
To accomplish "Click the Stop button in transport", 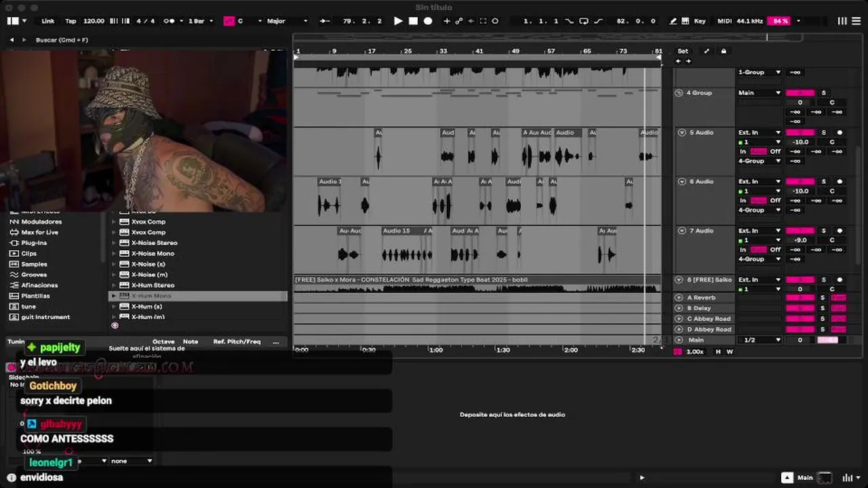I will click(x=413, y=21).
